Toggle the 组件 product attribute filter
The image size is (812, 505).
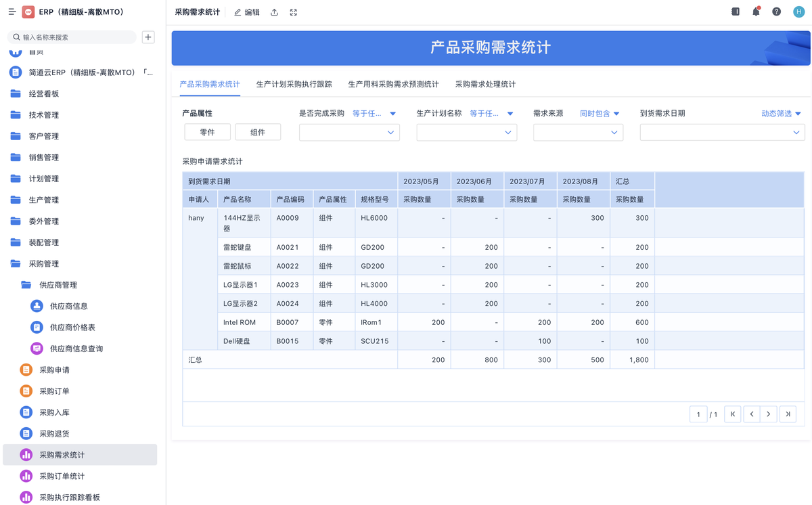258,132
